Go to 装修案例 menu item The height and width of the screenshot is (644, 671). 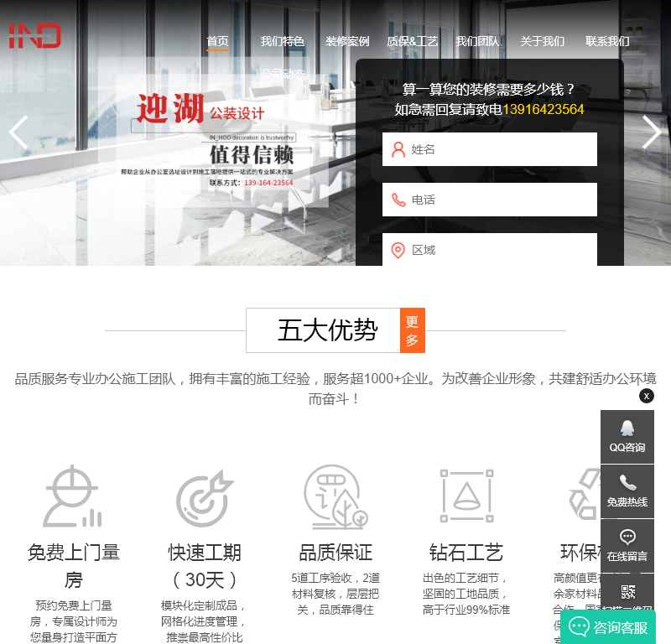pos(347,41)
